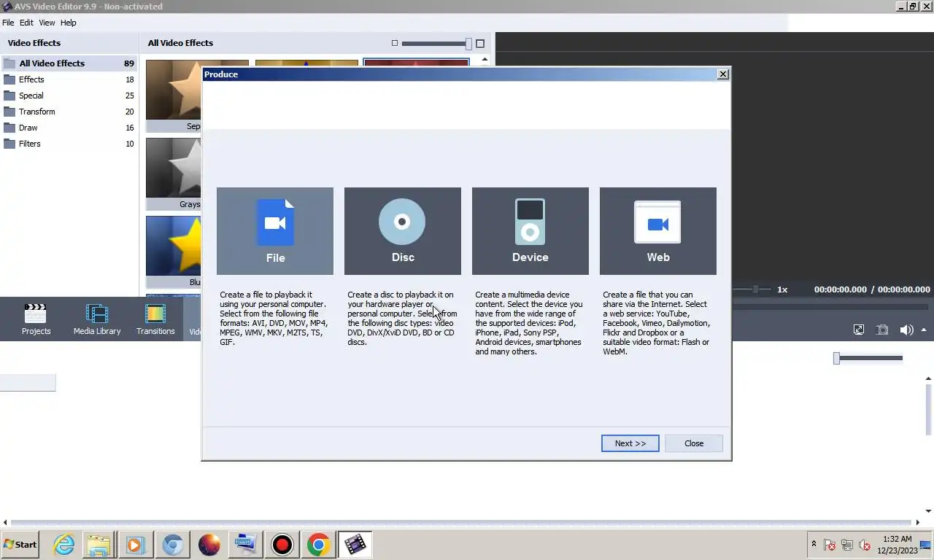The width and height of the screenshot is (934, 560).
Task: Switch to Transitions tab
Action: click(155, 319)
